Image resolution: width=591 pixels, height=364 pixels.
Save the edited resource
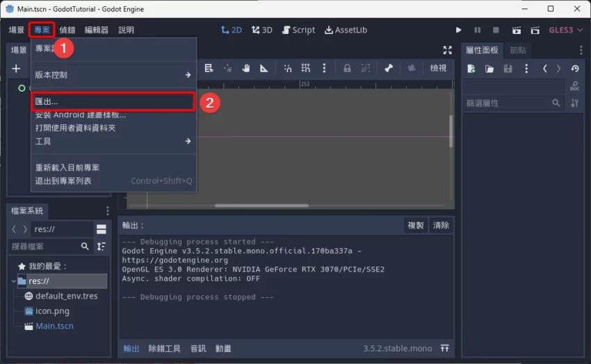[508, 69]
